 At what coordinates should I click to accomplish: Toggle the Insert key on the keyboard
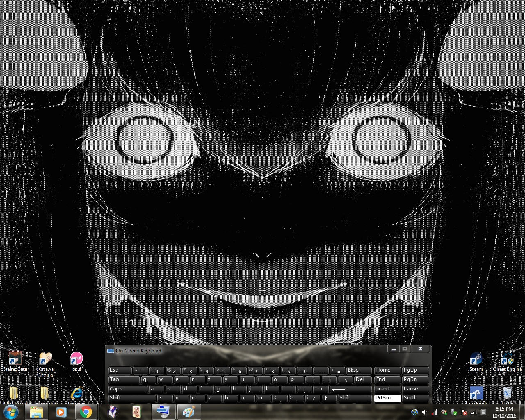click(388, 389)
